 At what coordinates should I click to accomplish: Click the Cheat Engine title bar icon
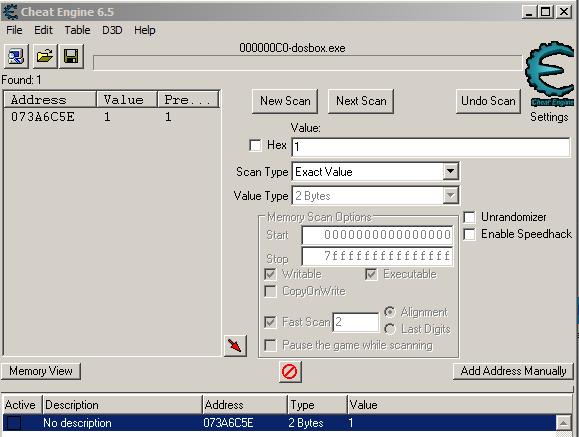click(10, 12)
